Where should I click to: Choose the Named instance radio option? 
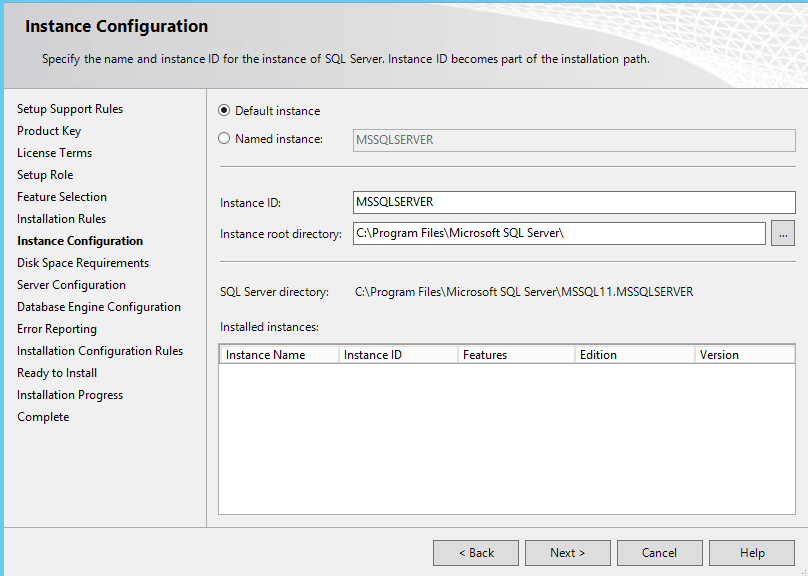[x=224, y=139]
